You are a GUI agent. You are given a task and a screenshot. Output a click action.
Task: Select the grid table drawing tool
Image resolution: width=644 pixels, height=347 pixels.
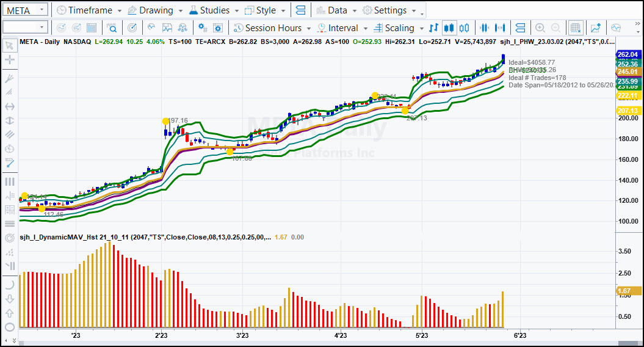9,210
